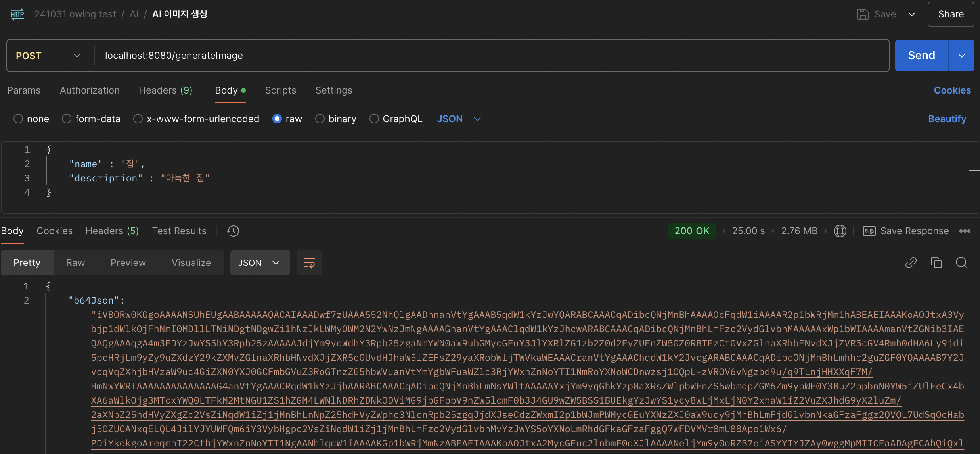Click the response three-dots more options
The width and height of the screenshot is (980, 454).
pos(965,231)
